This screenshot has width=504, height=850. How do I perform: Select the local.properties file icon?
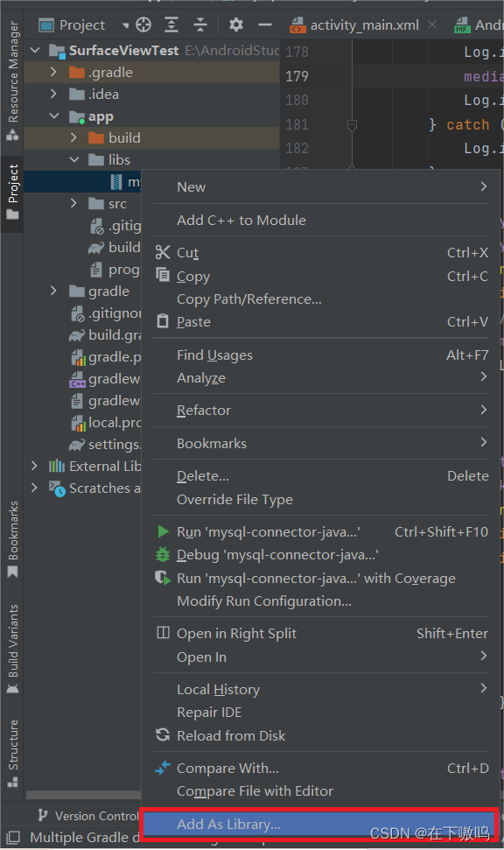pos(79,423)
